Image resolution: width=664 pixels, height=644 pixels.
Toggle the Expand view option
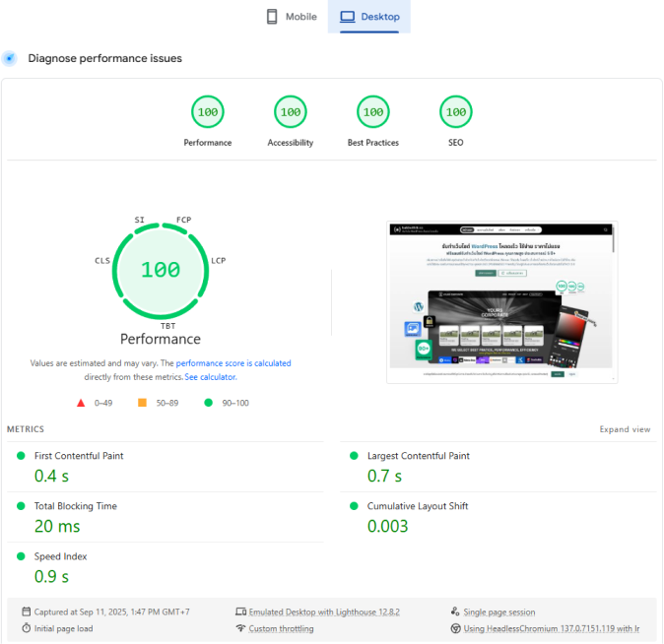[x=625, y=429]
